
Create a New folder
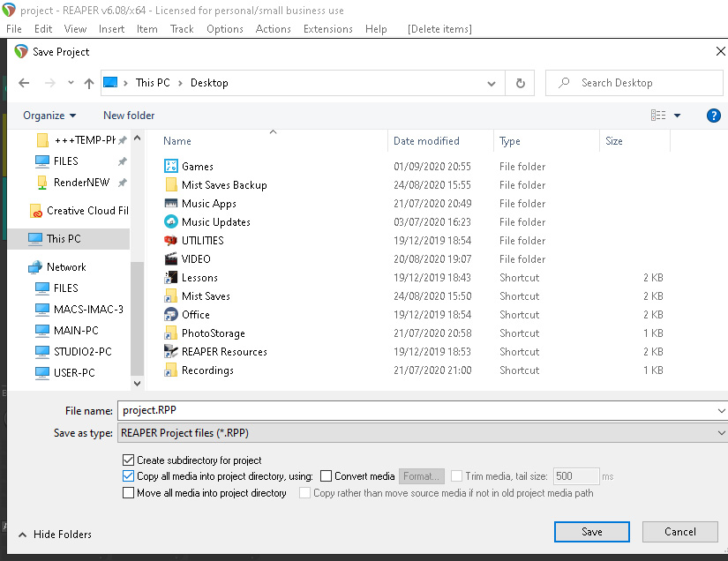pos(129,116)
